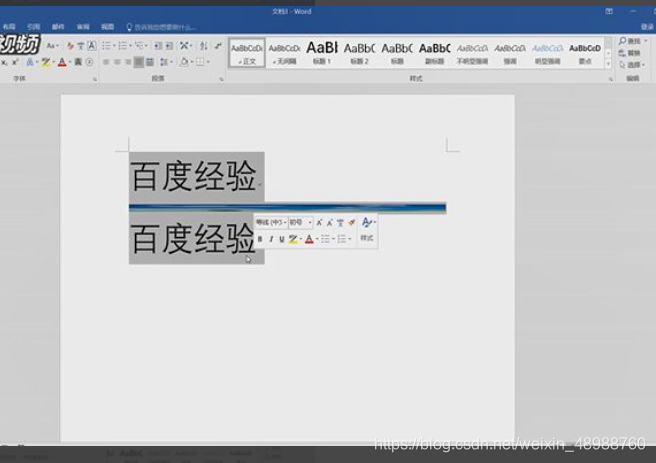The image size is (656, 463).
Task: Open the Select (选择) dropdown
Action: (632, 65)
